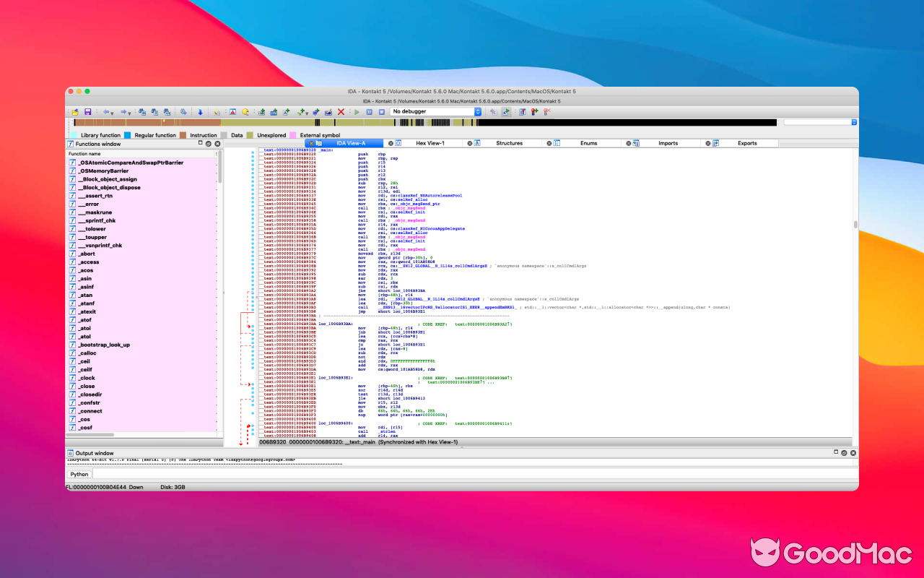Pause the process using the pause icon
This screenshot has width=924, height=578.
370,111
